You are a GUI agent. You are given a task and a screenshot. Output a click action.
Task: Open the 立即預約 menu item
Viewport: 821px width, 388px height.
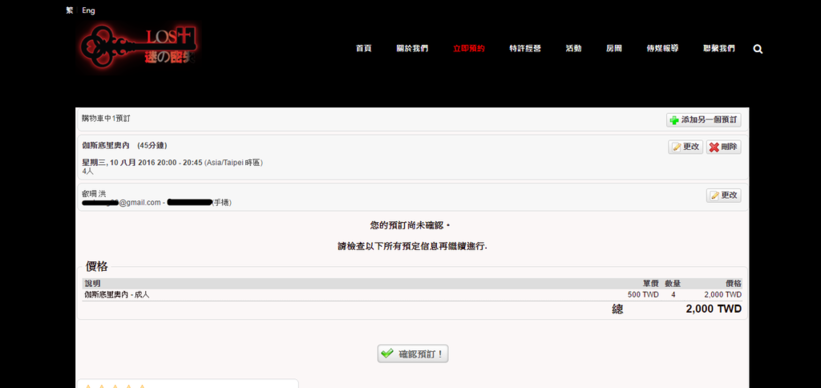coord(469,49)
